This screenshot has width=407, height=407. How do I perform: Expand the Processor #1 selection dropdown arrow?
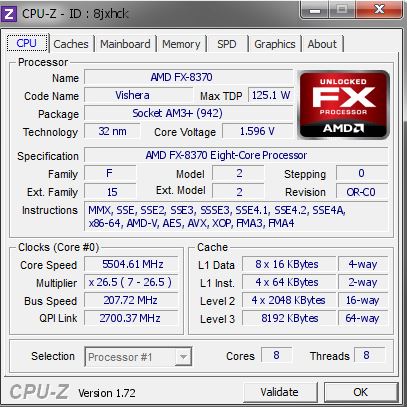tap(183, 357)
